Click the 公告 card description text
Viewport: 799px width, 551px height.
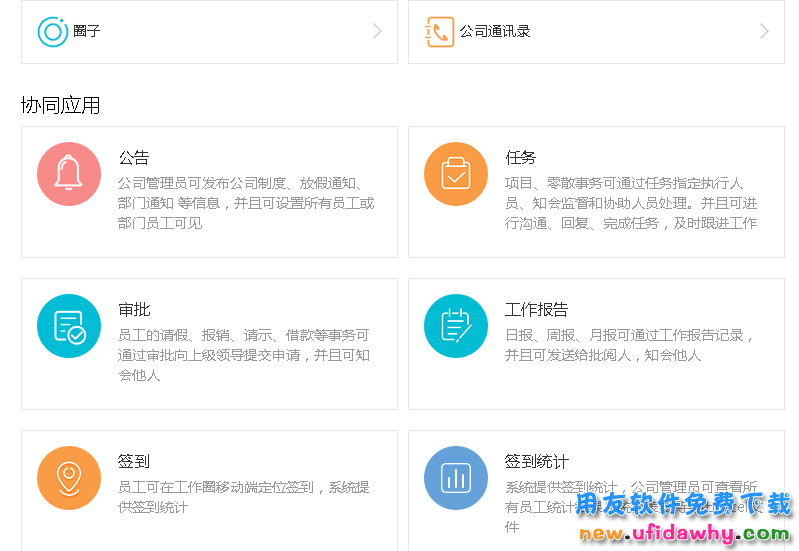(245, 203)
